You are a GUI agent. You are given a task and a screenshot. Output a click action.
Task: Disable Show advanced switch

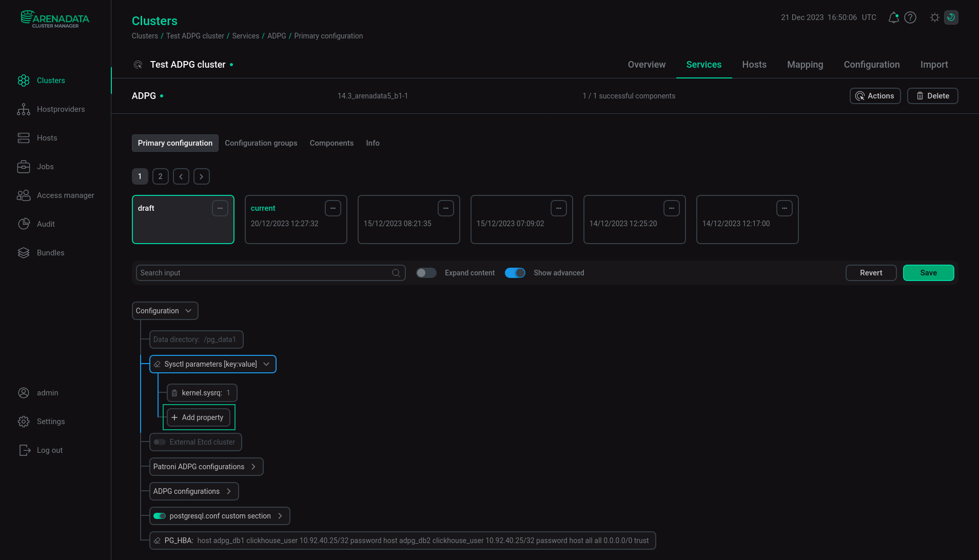point(515,273)
